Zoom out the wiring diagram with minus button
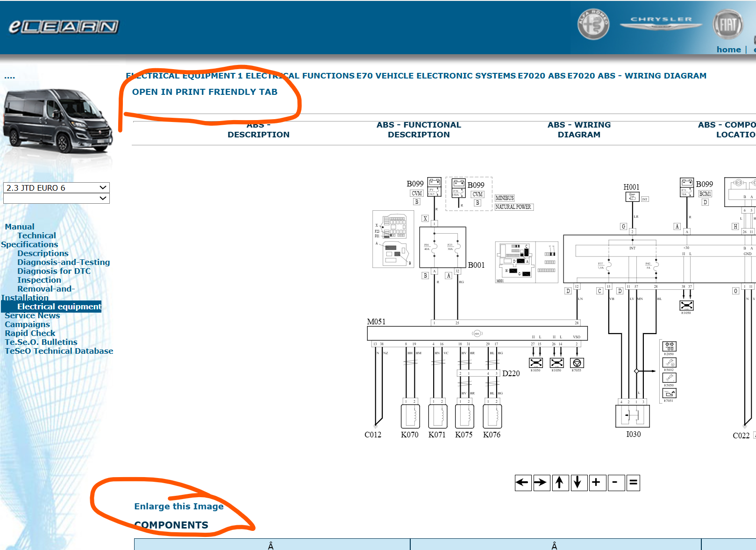 [x=616, y=482]
